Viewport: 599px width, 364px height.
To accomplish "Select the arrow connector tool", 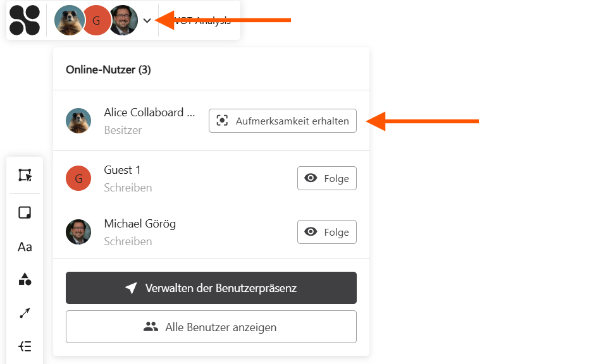I will [x=25, y=313].
